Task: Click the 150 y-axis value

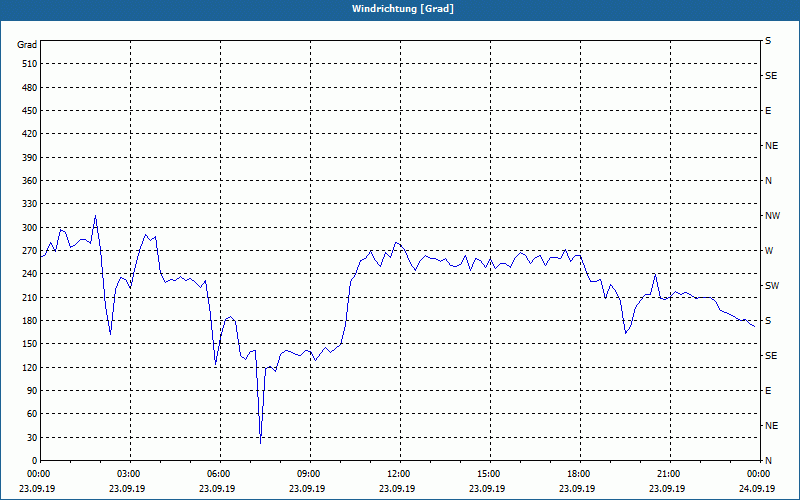Action: 29,344
